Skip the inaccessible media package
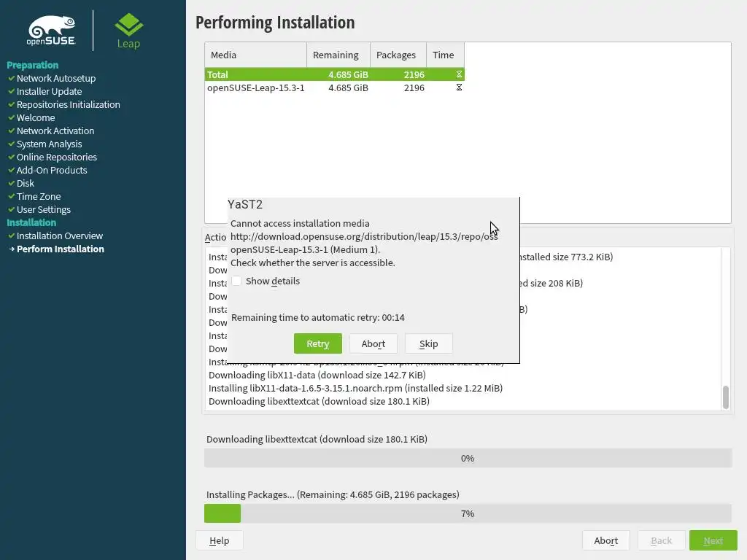Viewport: 747px width, 560px height. (x=428, y=343)
